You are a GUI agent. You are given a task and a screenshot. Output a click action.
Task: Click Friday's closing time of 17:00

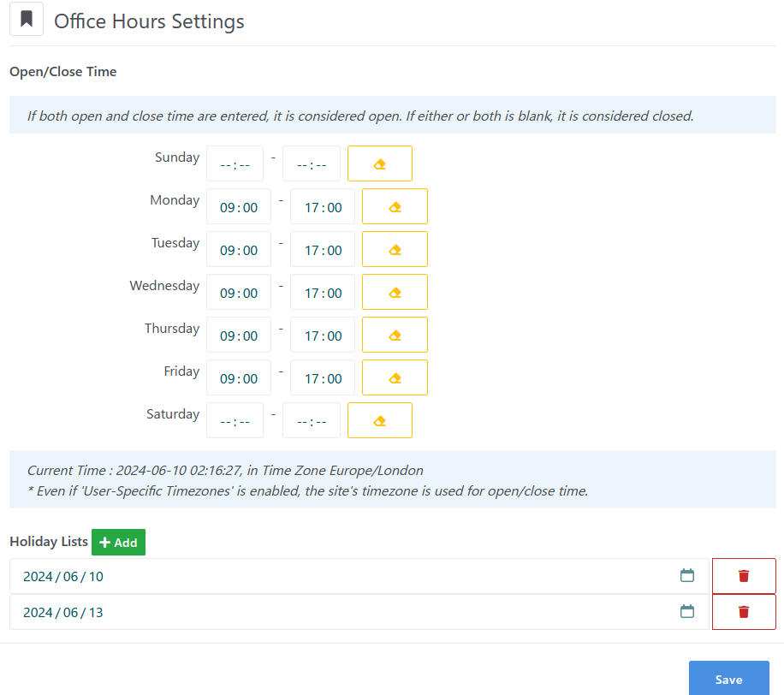coord(322,377)
